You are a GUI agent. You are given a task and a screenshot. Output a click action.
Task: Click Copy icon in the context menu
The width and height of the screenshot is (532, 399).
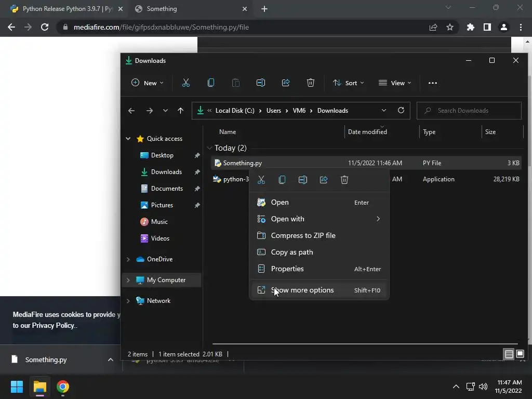pyautogui.click(x=282, y=180)
